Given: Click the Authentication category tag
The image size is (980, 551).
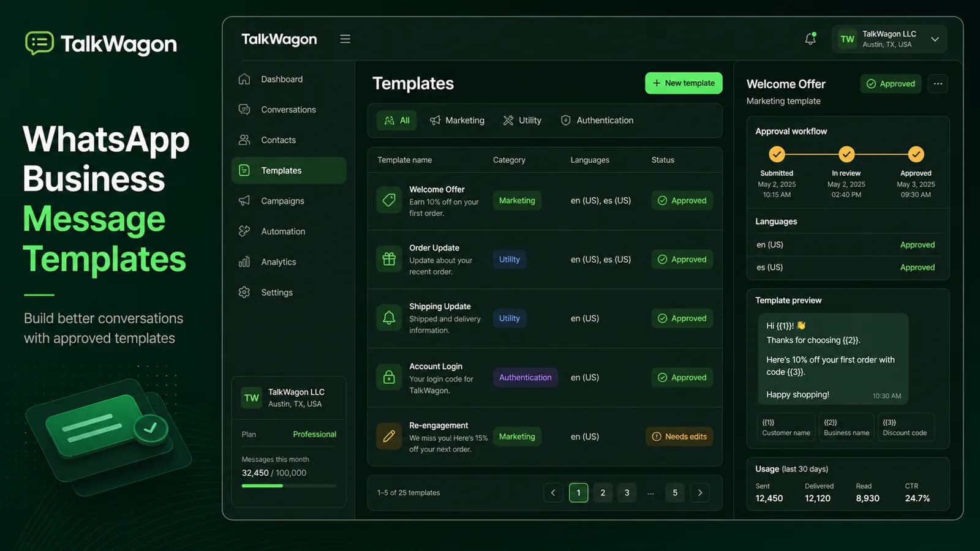Looking at the screenshot, I should pos(525,378).
